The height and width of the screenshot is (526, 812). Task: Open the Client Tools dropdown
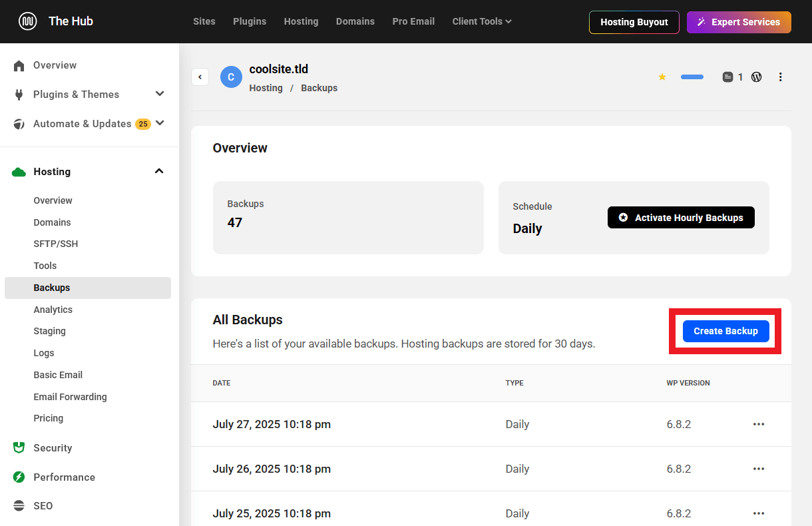(481, 21)
